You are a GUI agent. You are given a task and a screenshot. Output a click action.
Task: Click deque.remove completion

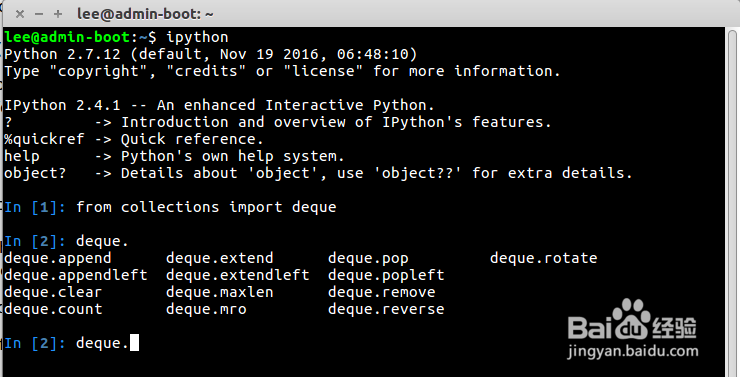tap(381, 292)
